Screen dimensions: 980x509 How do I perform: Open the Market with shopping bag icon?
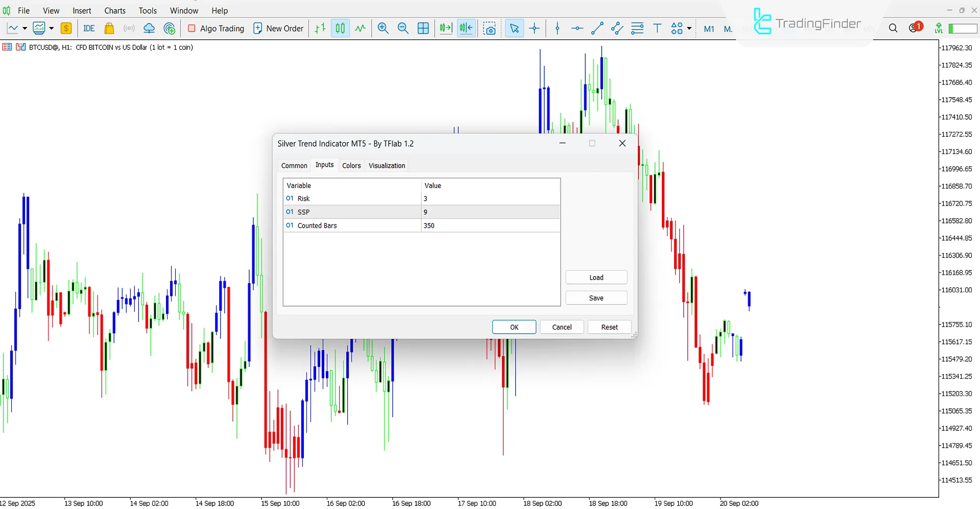[x=109, y=28]
